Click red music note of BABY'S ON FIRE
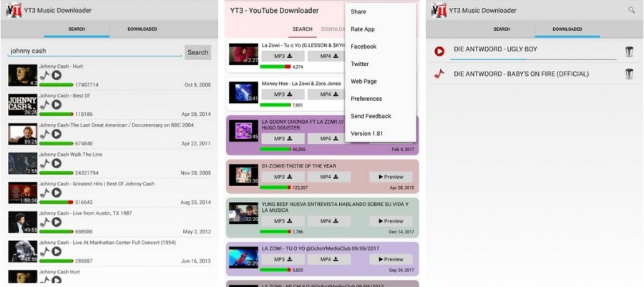This screenshot has height=287, width=644. coord(439,74)
